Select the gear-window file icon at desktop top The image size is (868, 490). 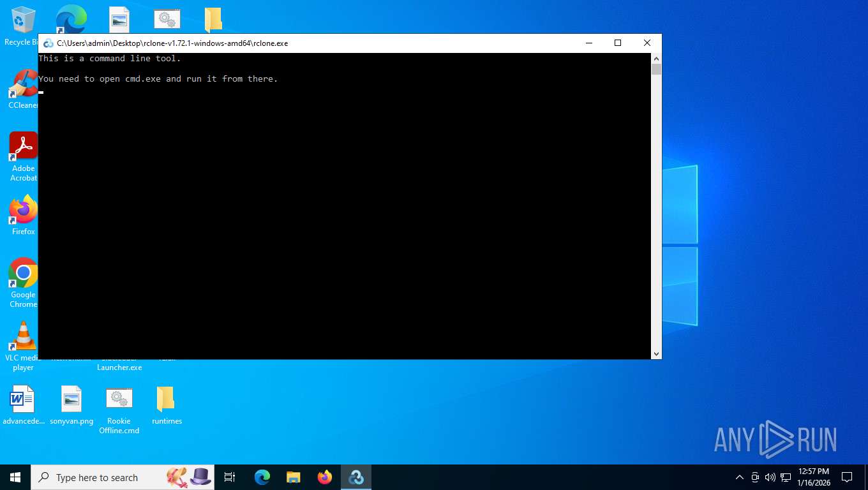167,19
